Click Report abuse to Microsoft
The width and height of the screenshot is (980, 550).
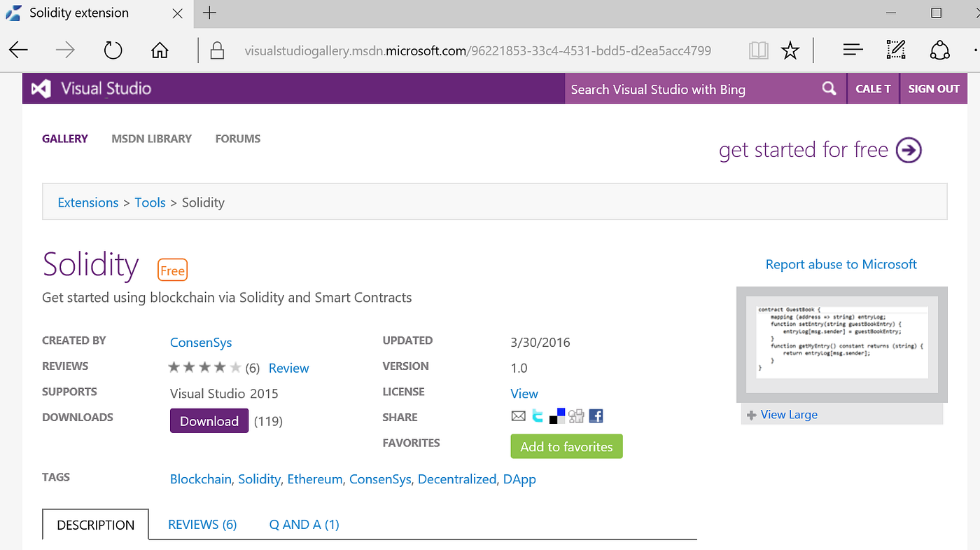point(841,264)
